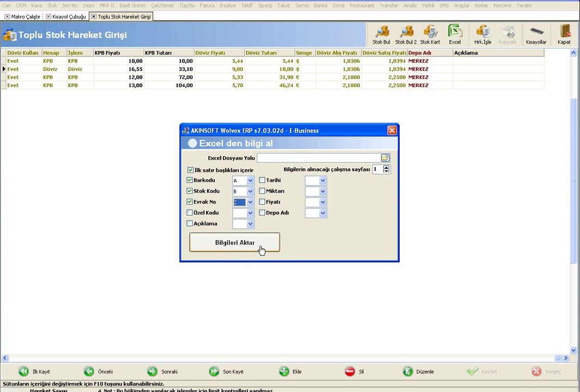580x392 pixels.
Task: Click the vertical scrollbar down arrow
Action: (x=573, y=350)
